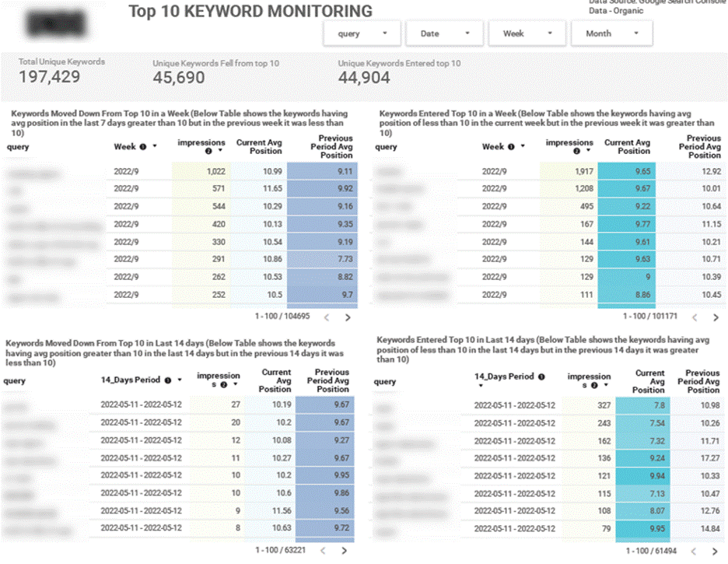
Task: Go to previous page of the 104695-row table
Action: (327, 317)
